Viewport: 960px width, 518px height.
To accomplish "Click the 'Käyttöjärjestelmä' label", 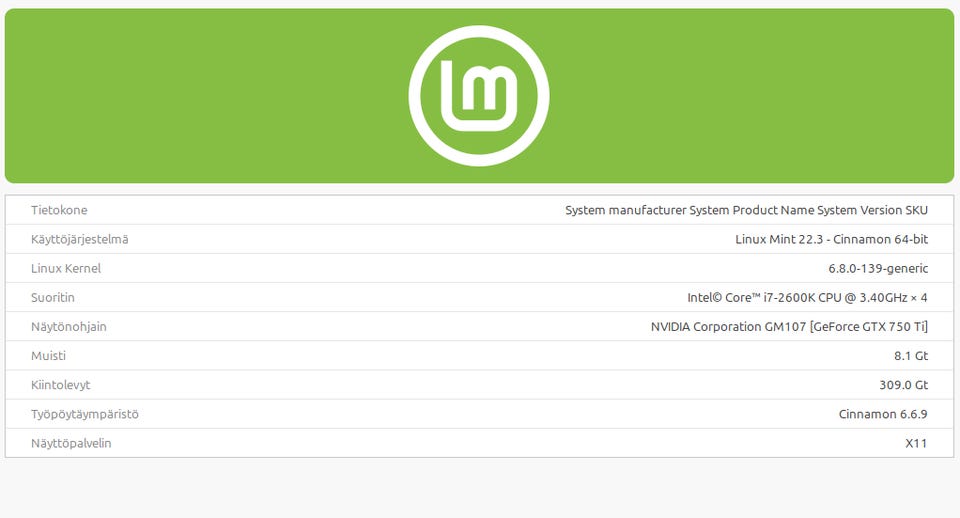I will click(x=80, y=239).
